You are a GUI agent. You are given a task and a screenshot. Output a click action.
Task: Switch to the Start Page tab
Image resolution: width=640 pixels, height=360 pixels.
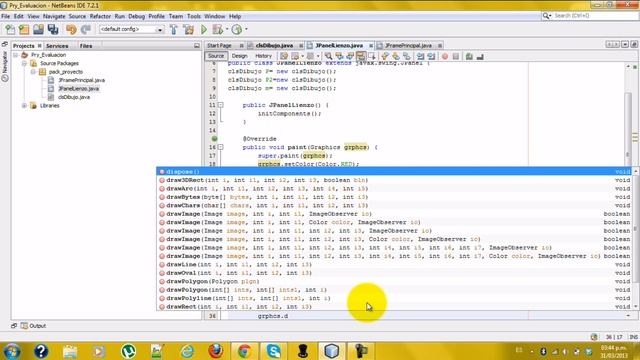tap(219, 45)
